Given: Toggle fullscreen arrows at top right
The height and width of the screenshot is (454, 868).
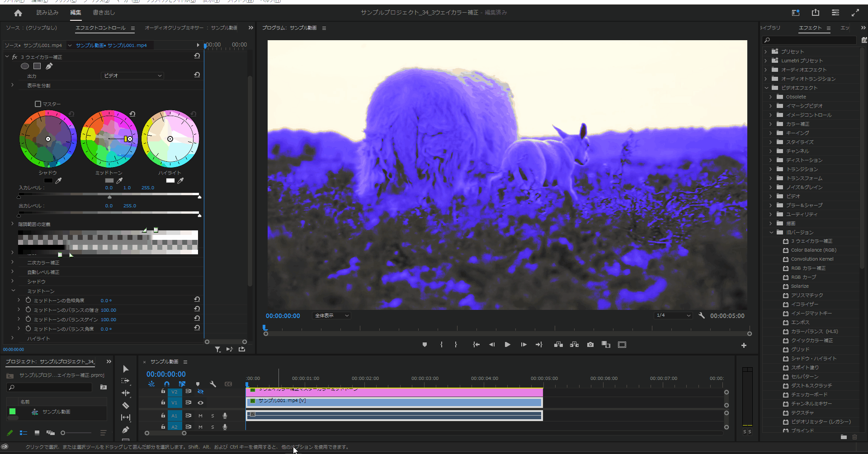Looking at the screenshot, I should (x=855, y=13).
